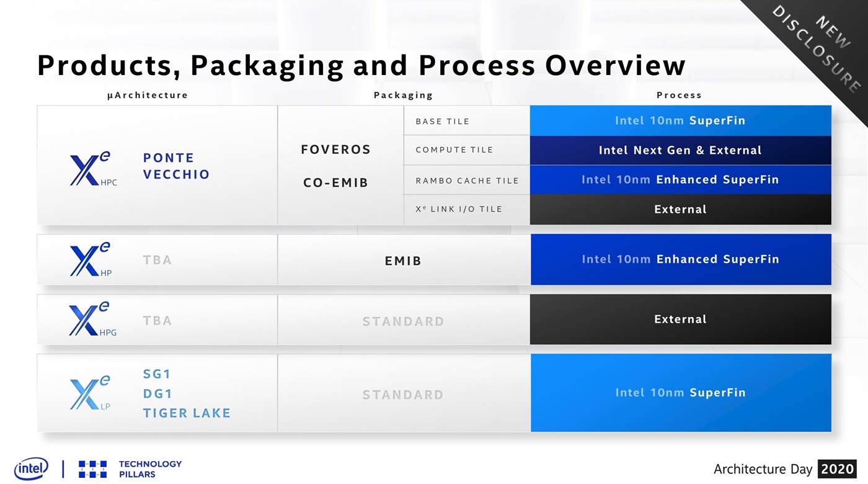This screenshot has width=868, height=484.
Task: Click the Xe LP Intel 10nm SuperFin bar
Action: pyautogui.click(x=680, y=393)
